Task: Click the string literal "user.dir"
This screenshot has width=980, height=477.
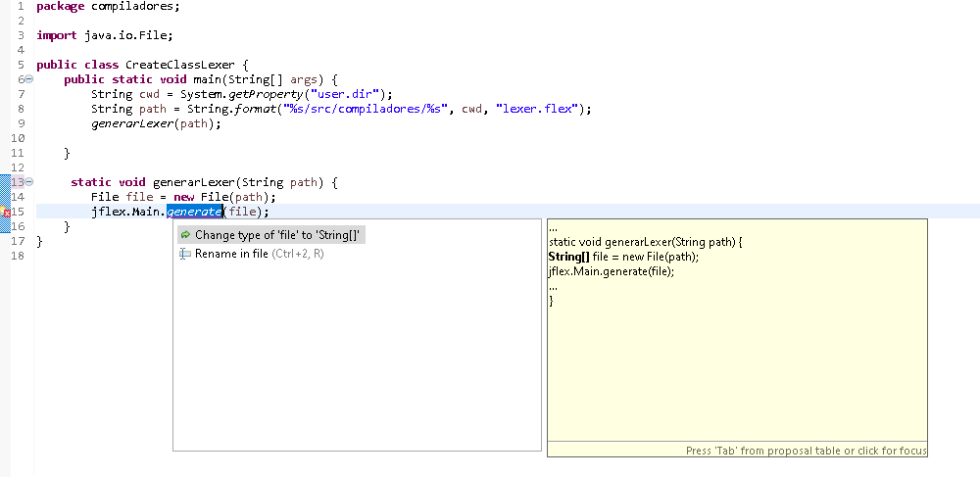Action: click(346, 94)
